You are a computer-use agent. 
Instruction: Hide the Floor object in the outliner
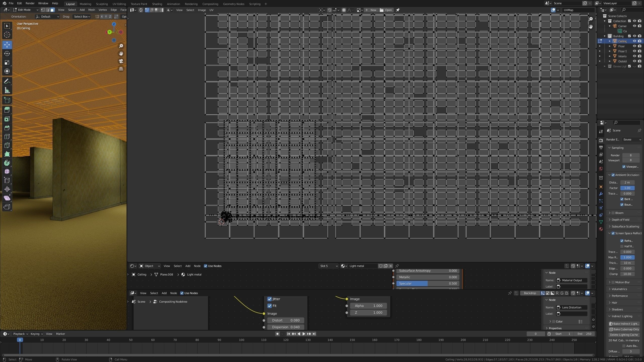pyautogui.click(x=634, y=46)
